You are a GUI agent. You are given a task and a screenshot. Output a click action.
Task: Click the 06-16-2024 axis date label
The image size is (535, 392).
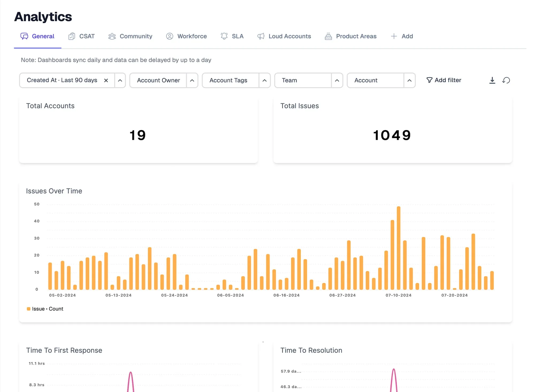pyautogui.click(x=286, y=295)
